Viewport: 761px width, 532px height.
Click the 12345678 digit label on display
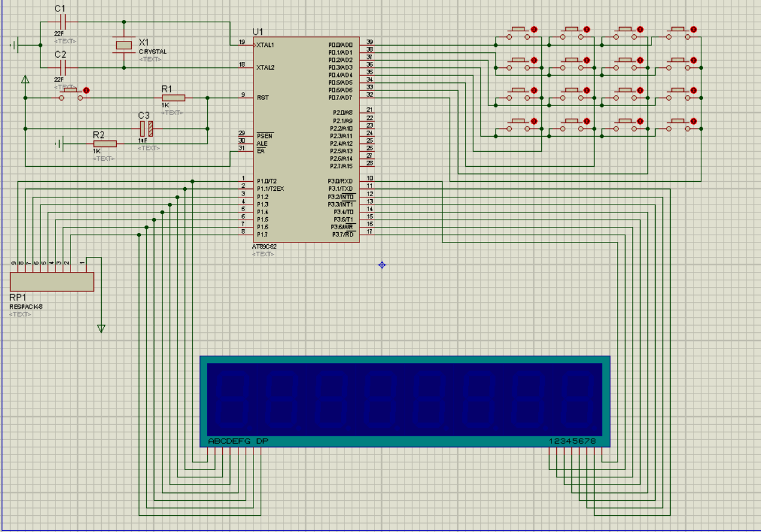click(x=572, y=441)
